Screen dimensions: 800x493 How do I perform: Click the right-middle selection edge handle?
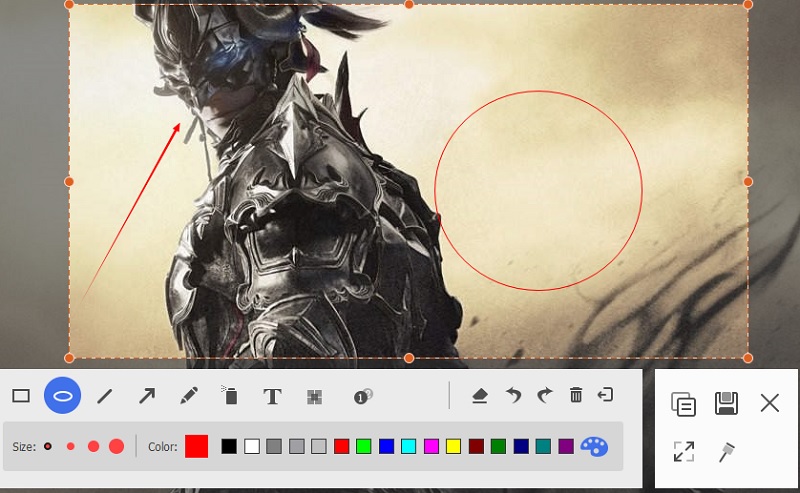tap(748, 182)
